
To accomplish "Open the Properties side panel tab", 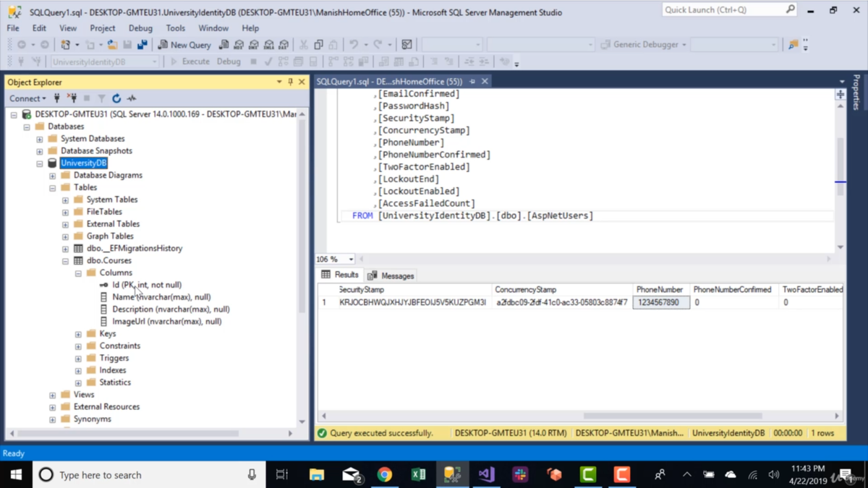I will 856,93.
